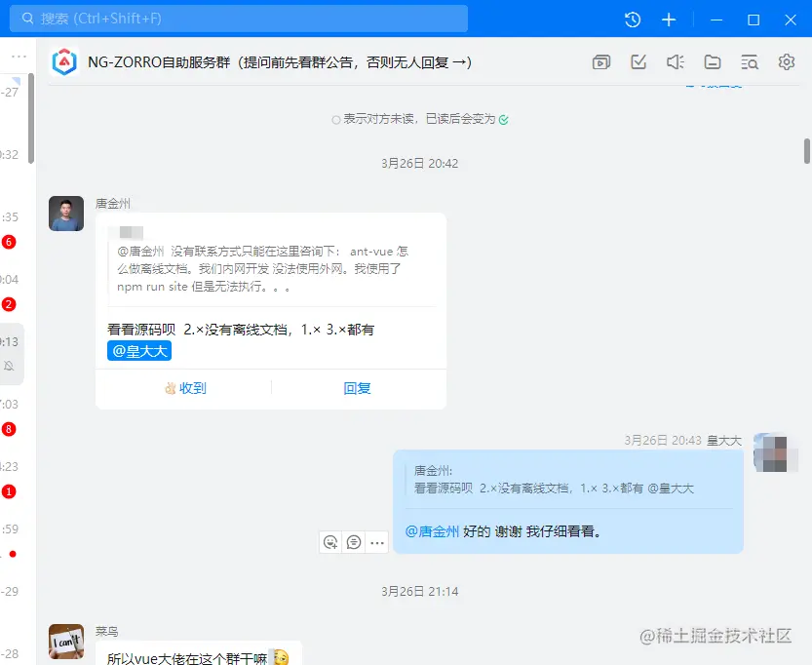Open conversation with 1 unread badge
Viewport: 812px width, 665px height.
[9, 491]
